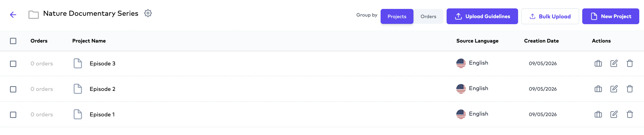This screenshot has height=135, width=644.
Task: Delete Episode 1 using the trash icon
Action: (630, 114)
